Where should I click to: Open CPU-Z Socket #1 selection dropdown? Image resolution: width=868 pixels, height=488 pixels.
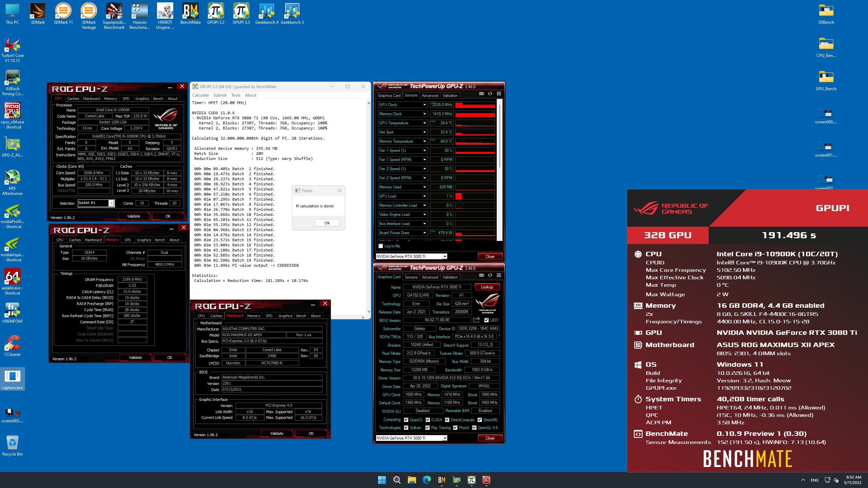tap(96, 203)
